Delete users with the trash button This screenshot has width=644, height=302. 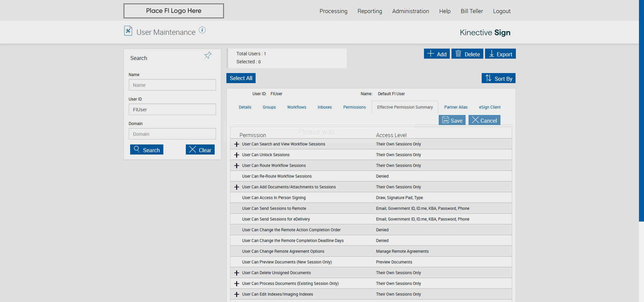(x=467, y=54)
